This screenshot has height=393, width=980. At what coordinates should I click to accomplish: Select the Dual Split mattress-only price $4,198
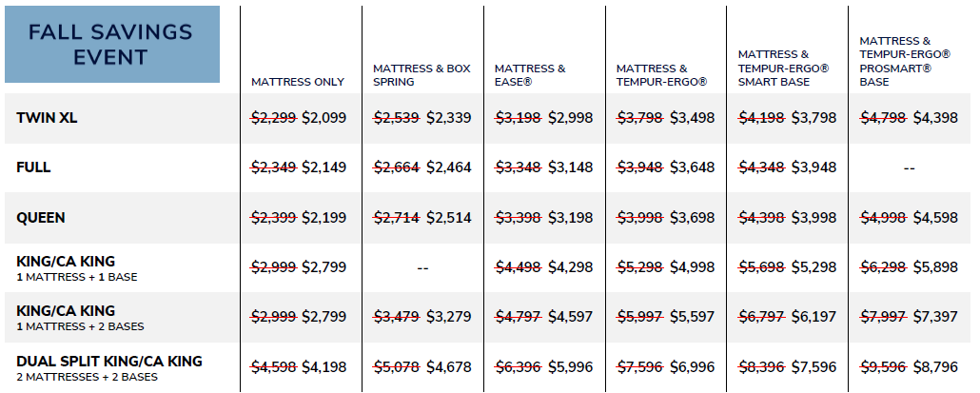pos(324,367)
